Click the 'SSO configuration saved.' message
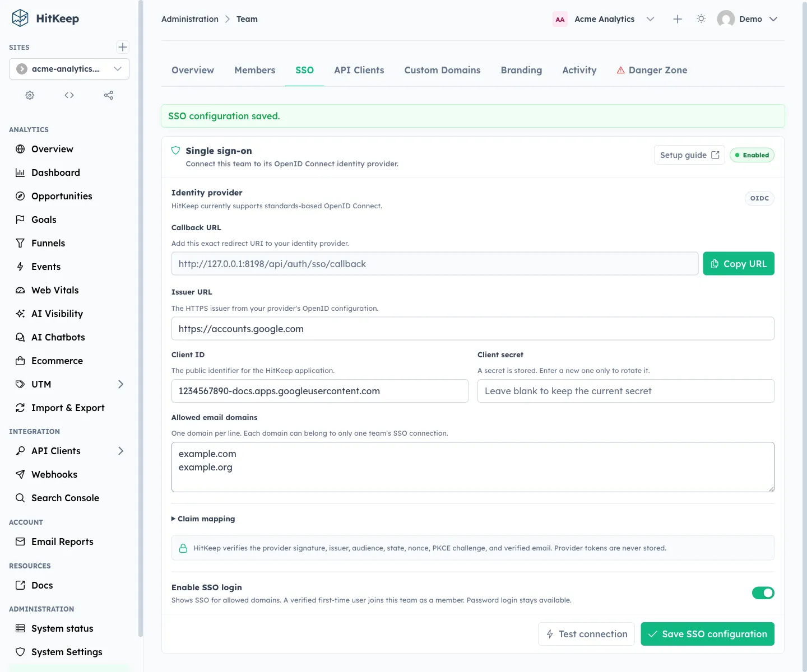 (224, 116)
